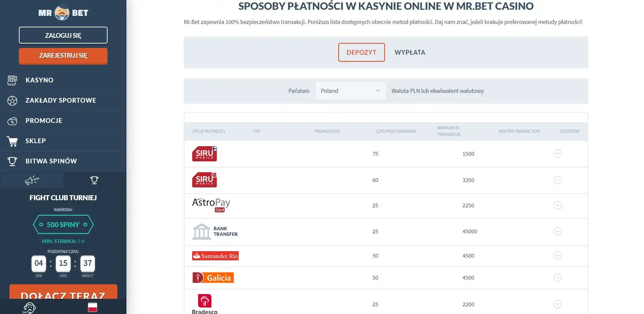Click the Santander Río payment logo
Screen dimensions: 644x314
click(x=215, y=256)
